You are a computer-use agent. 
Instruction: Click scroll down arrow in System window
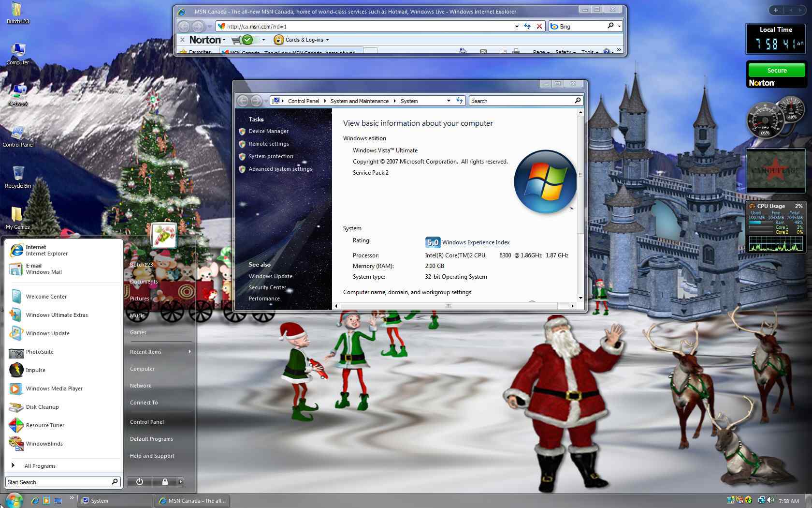click(x=580, y=298)
